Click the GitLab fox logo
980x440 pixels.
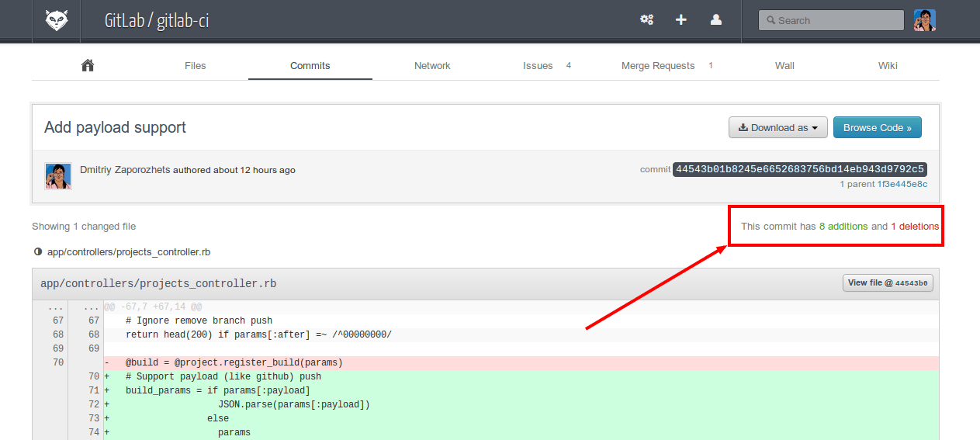pyautogui.click(x=57, y=20)
